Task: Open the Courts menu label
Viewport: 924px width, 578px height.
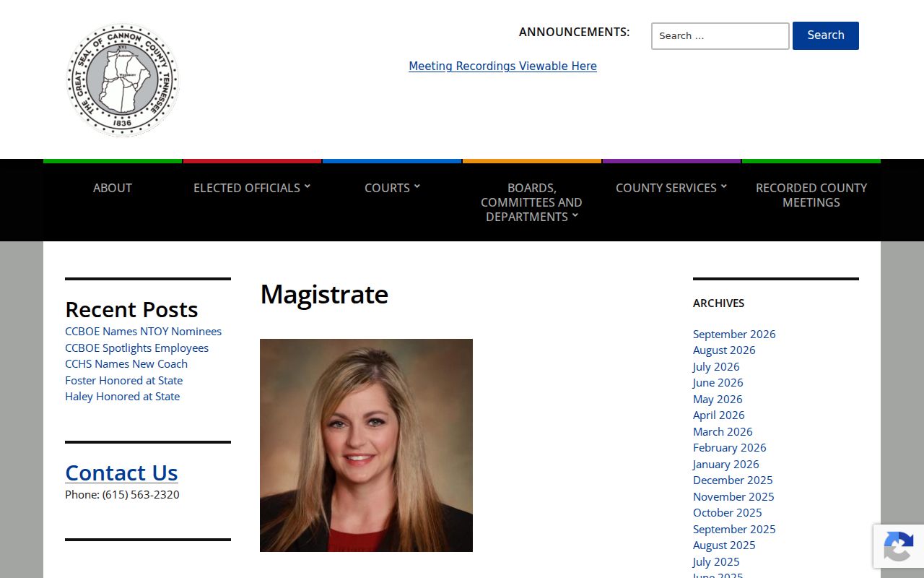Action: [x=387, y=188]
